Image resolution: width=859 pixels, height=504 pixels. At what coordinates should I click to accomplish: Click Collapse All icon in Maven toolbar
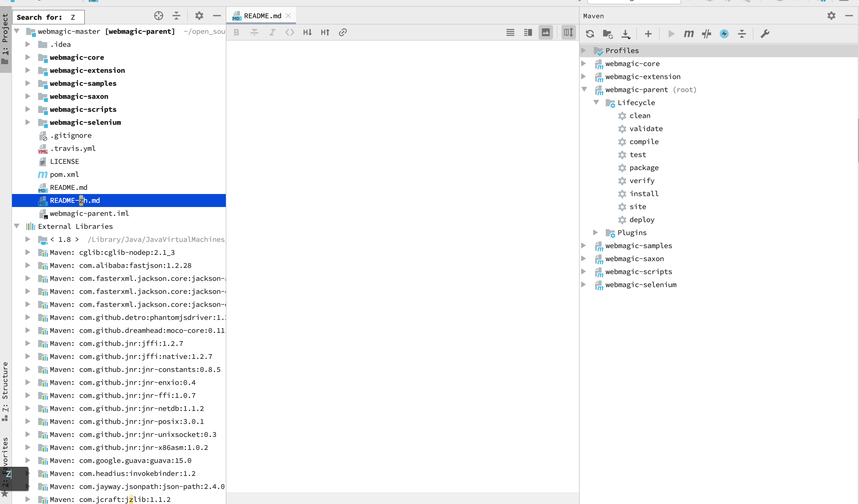click(x=742, y=34)
